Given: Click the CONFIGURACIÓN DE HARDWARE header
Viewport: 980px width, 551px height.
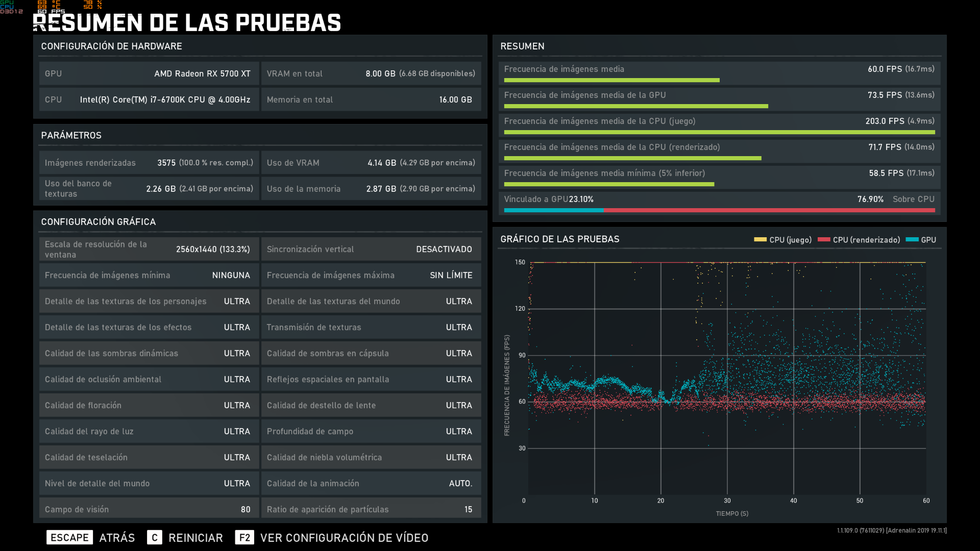Looking at the screenshot, I should click(x=111, y=46).
